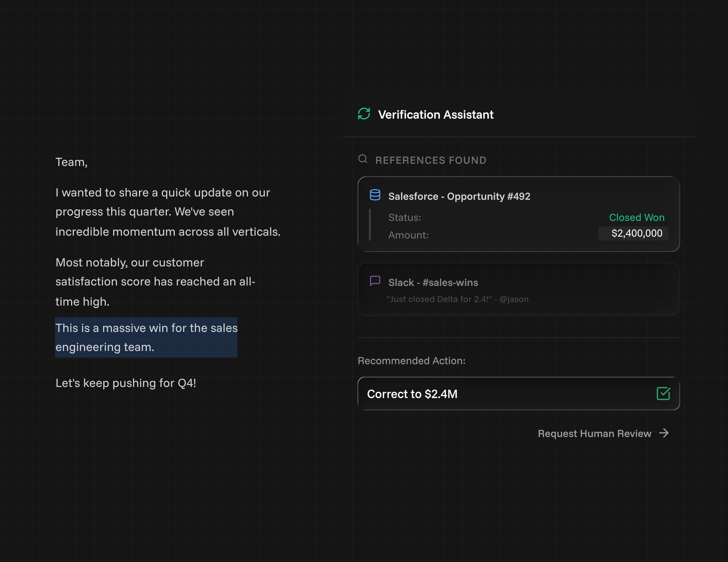Click the Team, greeting line
728x562 pixels.
71,162
